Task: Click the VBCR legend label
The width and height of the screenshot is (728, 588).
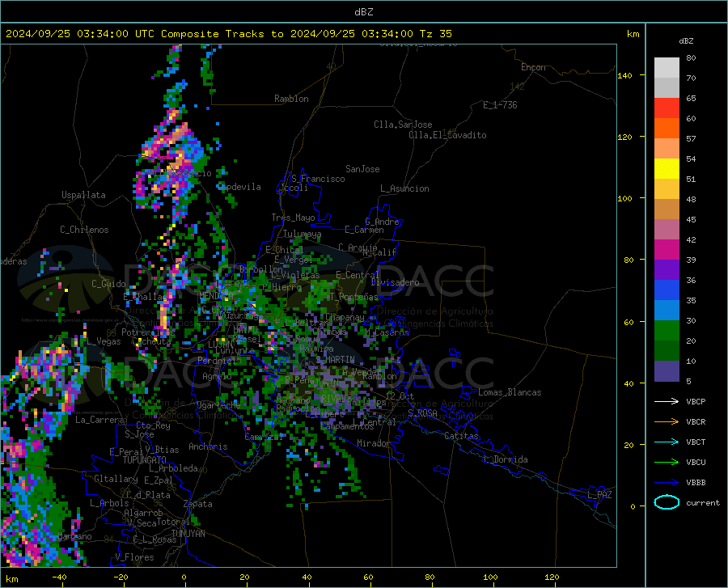Action: [x=696, y=422]
